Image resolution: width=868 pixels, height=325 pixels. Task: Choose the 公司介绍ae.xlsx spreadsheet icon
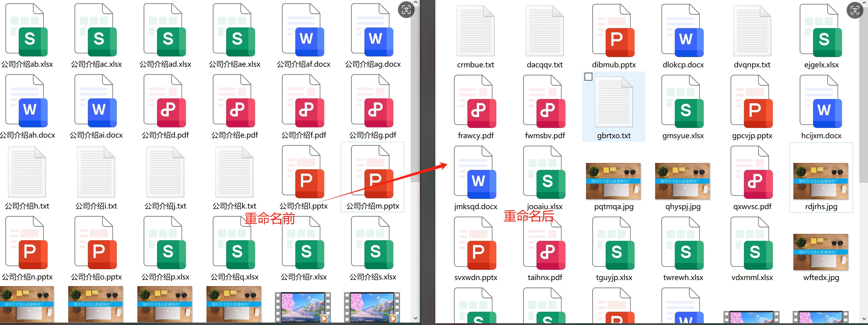[234, 30]
